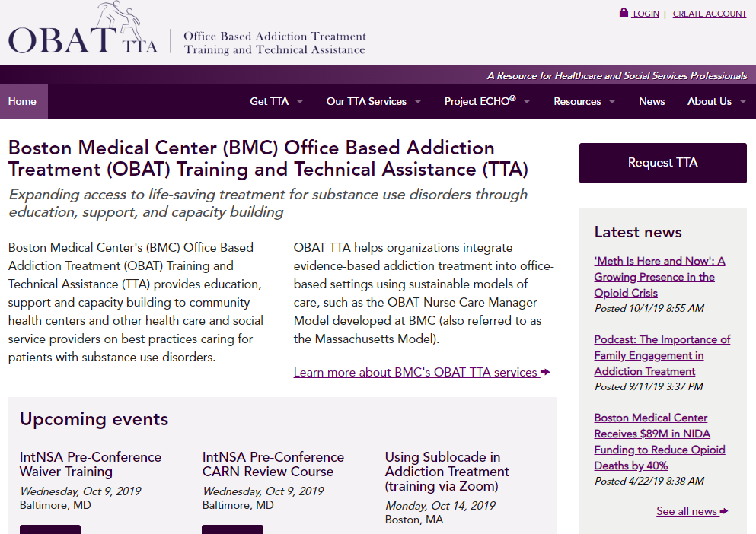Select the Home menu item
This screenshot has height=534, width=756.
tap(22, 102)
